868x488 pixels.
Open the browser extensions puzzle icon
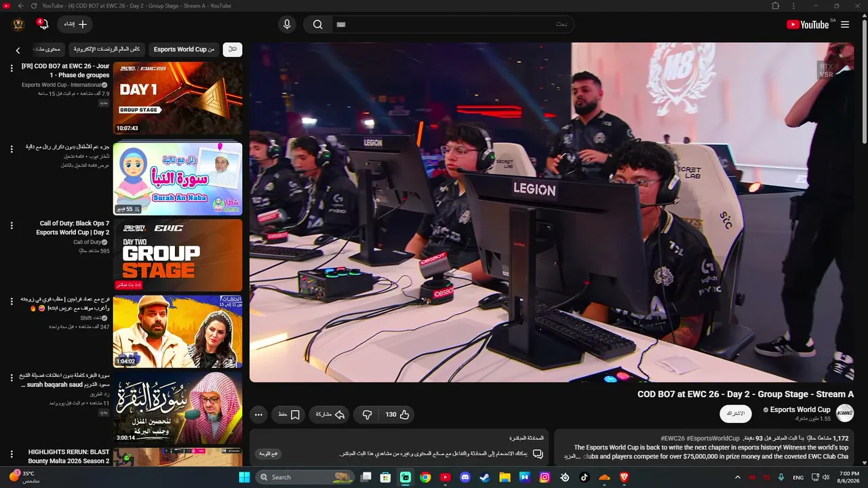(776, 6)
